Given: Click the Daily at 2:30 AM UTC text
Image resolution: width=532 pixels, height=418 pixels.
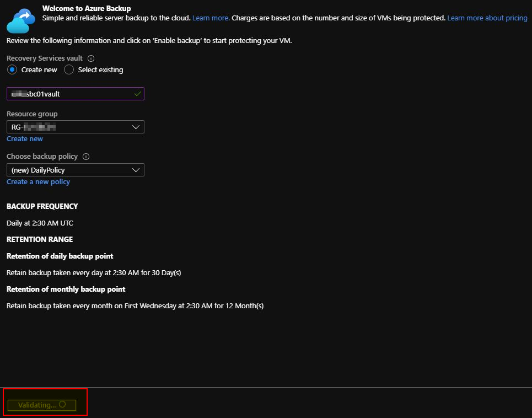Looking at the screenshot, I should tap(40, 223).
